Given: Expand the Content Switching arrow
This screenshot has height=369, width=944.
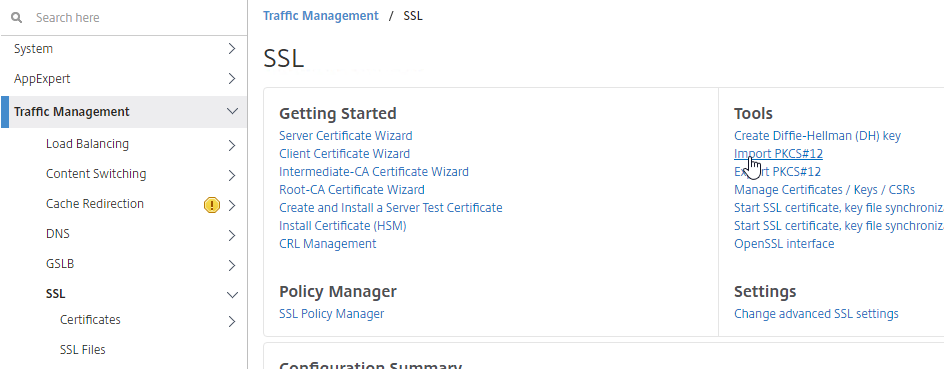Looking at the screenshot, I should (232, 175).
